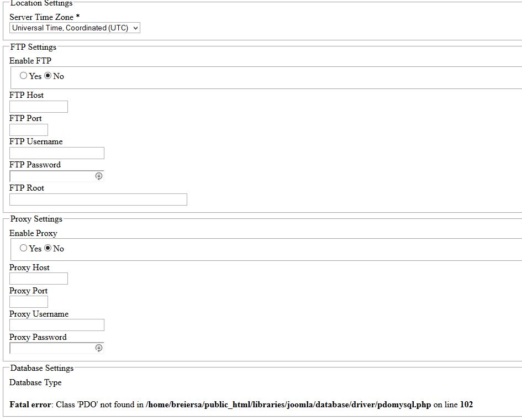Viewport: 522px width, 420px height.
Task: Click the 'Database Settings' legend heading
Action: [x=42, y=368]
